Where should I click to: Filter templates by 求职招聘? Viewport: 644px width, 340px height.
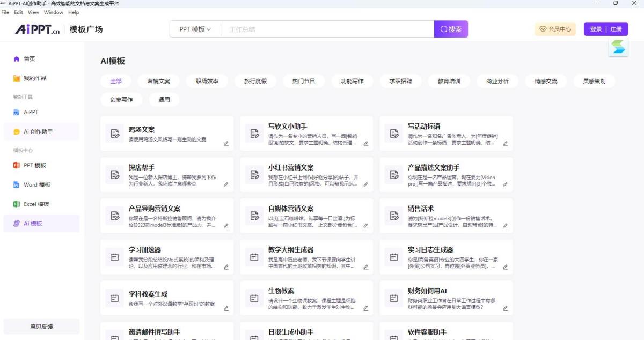point(400,82)
